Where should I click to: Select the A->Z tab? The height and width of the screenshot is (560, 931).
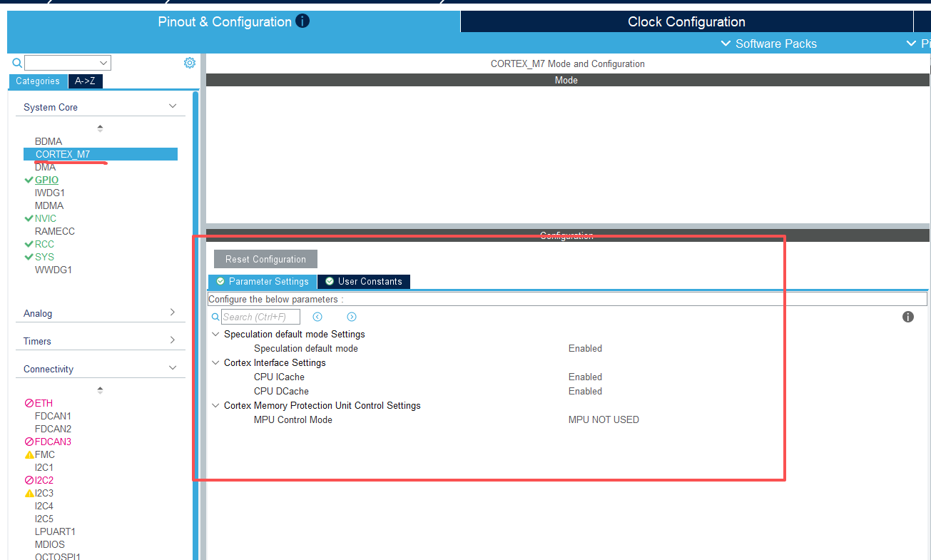(x=86, y=81)
